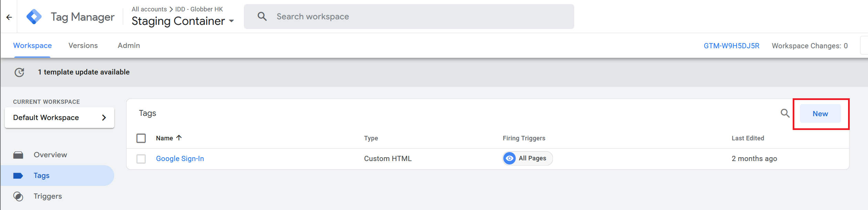868x210 pixels.
Task: Click the New tag button
Action: [820, 113]
